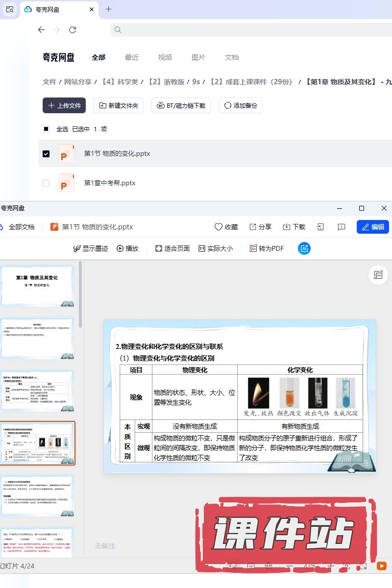392x588 pixels.
Task: Click the floating PDF convert icon
Action: [378, 275]
